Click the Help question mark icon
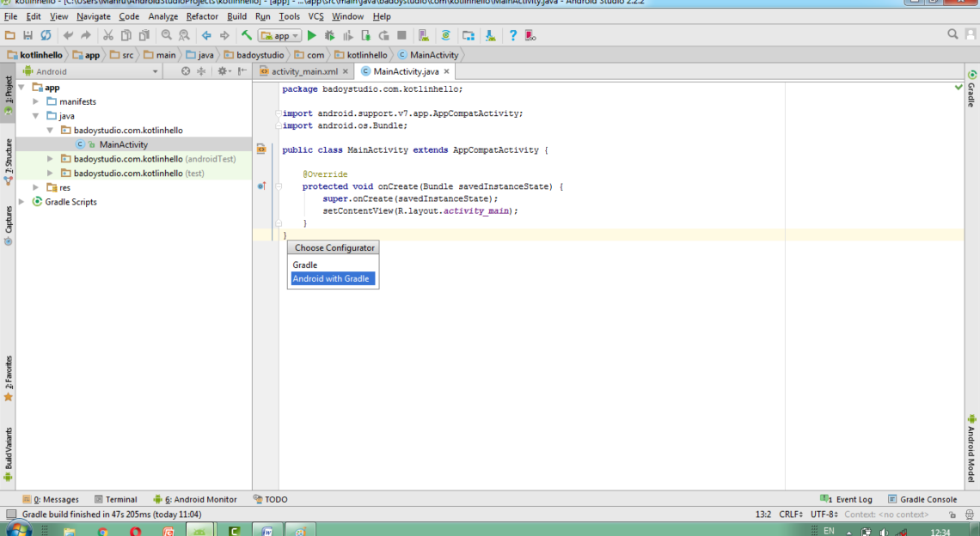This screenshot has width=980, height=536. pyautogui.click(x=513, y=35)
